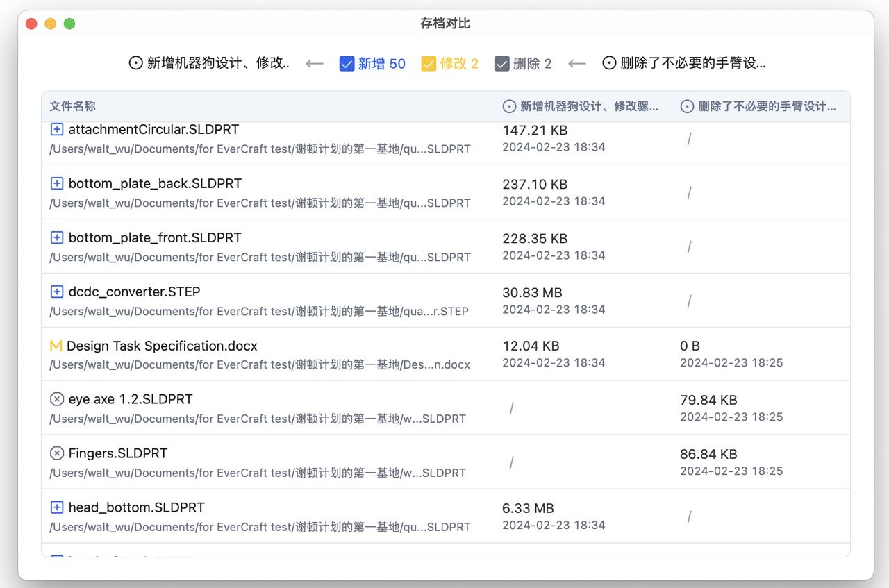The image size is (889, 588).
Task: Click the left arrow after the 删除 2 checkbox
Action: pos(576,64)
